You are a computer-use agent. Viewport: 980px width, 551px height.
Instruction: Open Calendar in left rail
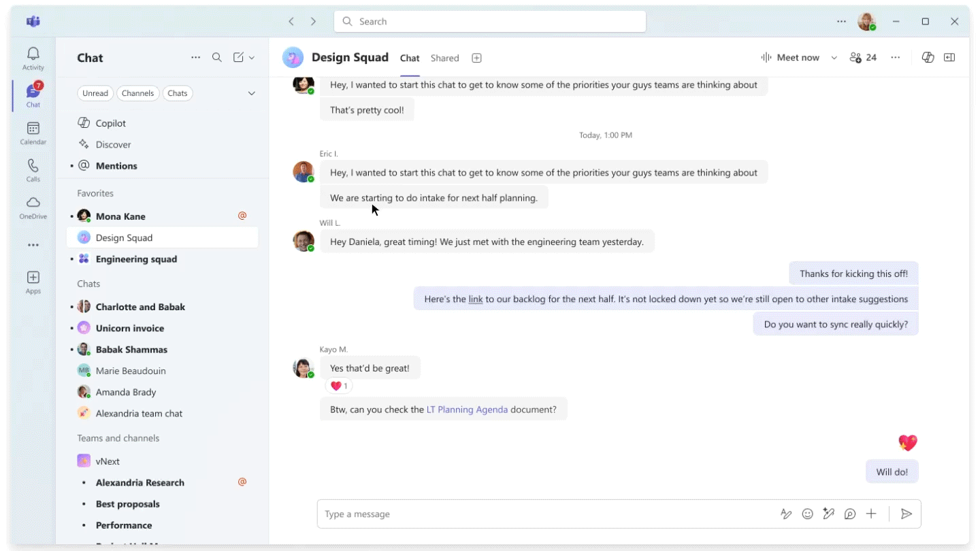click(33, 133)
